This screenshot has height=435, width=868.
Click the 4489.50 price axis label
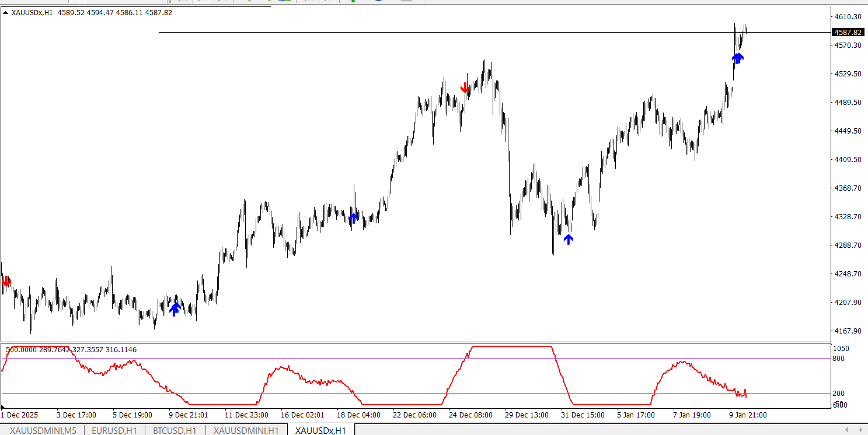(848, 103)
